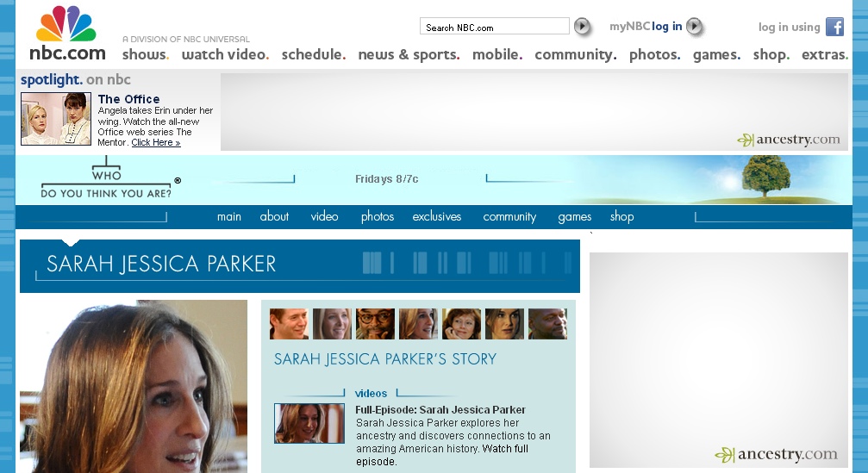Click the ancestry.com sidebar ad
The image size is (868, 473).
(719, 360)
